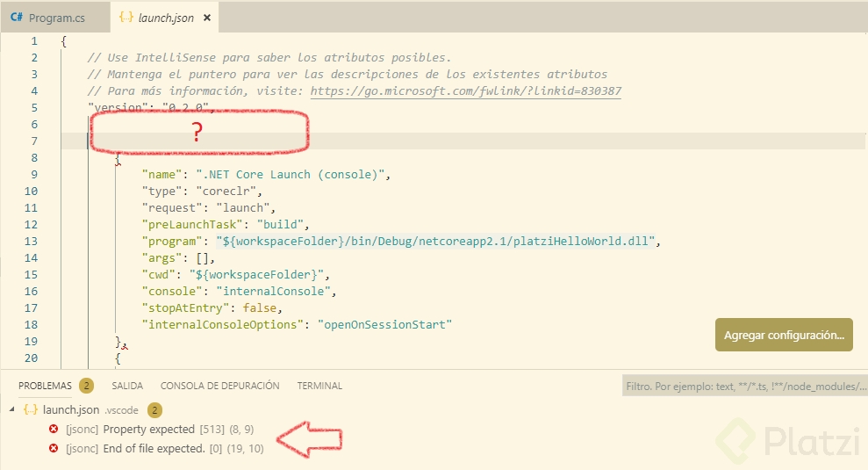The image size is (868, 470).
Task: Click the platziHelloWorld.dll program path string
Action: 435,241
